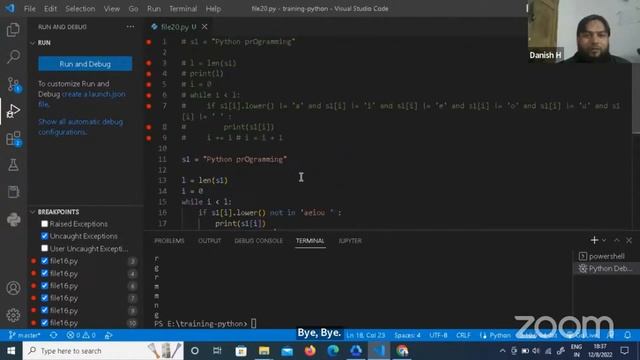Show errors and warnings count in status bar

pyautogui.click(x=81, y=335)
